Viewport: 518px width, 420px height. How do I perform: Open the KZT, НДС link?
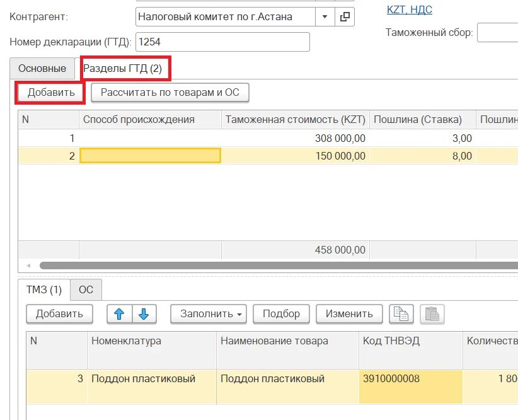coord(410,9)
